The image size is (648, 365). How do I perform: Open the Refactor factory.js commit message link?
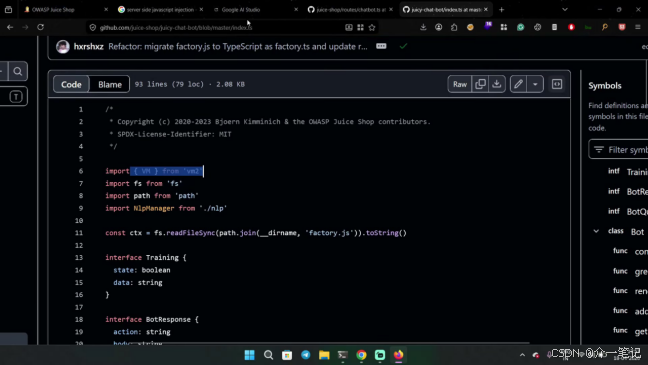click(x=238, y=46)
